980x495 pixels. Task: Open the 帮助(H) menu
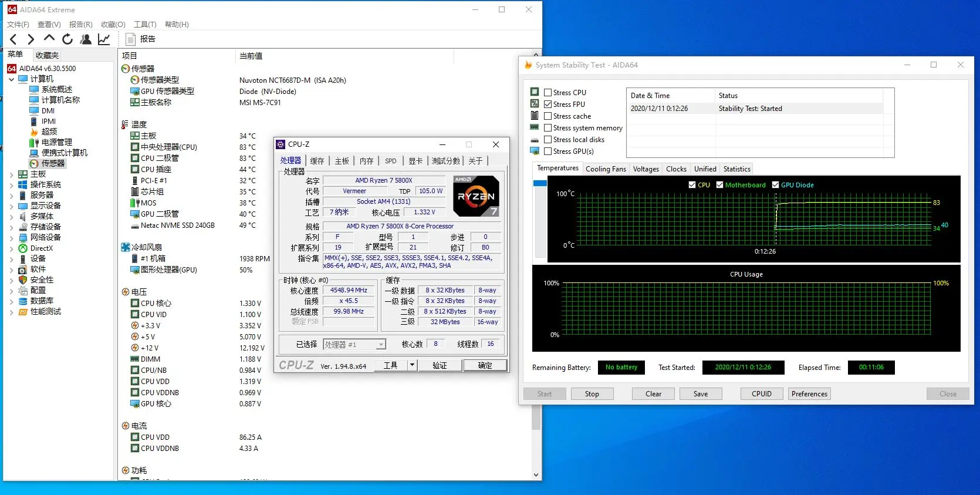coord(177,24)
